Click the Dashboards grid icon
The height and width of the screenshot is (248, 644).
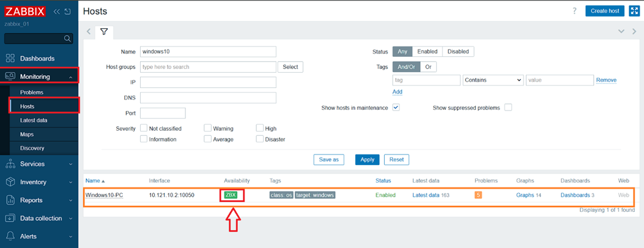tap(10, 58)
